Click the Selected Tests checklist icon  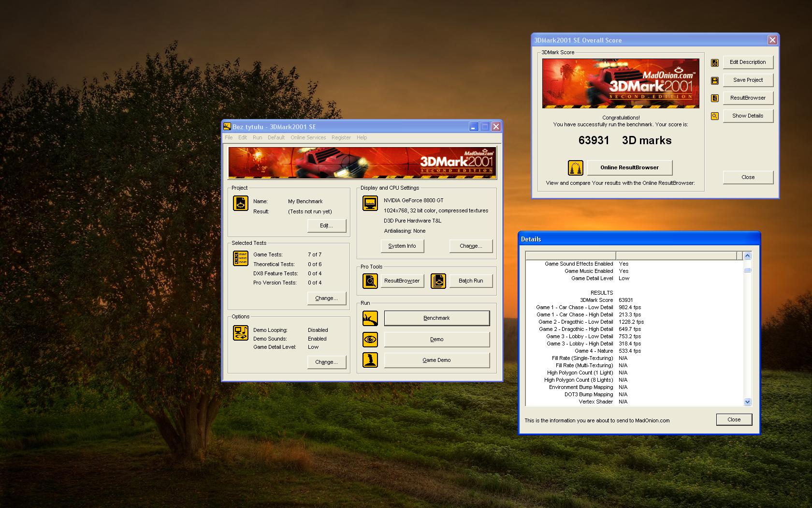tap(240, 258)
